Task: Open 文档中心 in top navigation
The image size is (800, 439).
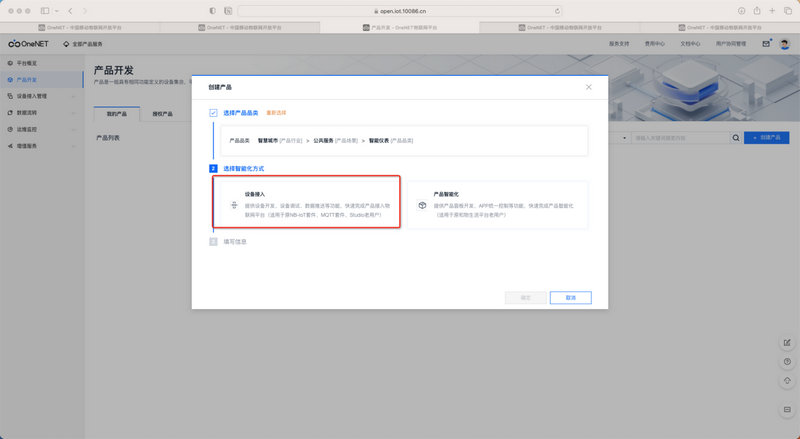Action: click(690, 44)
